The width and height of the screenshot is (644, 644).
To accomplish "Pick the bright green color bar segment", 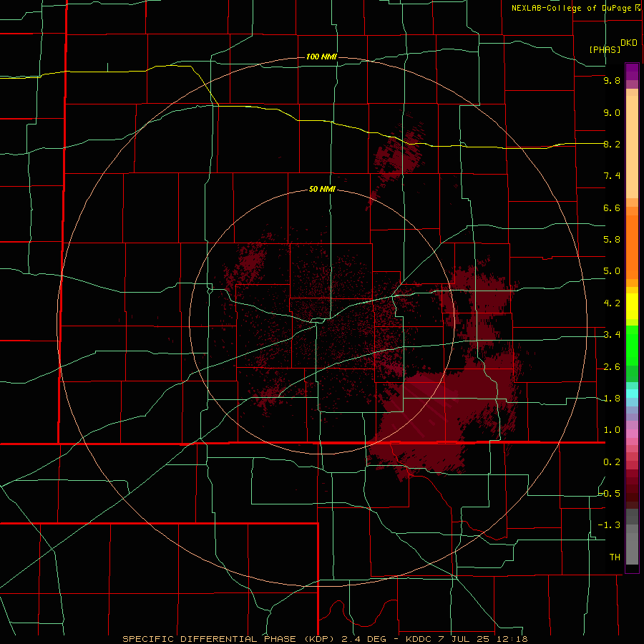I will pos(632,345).
